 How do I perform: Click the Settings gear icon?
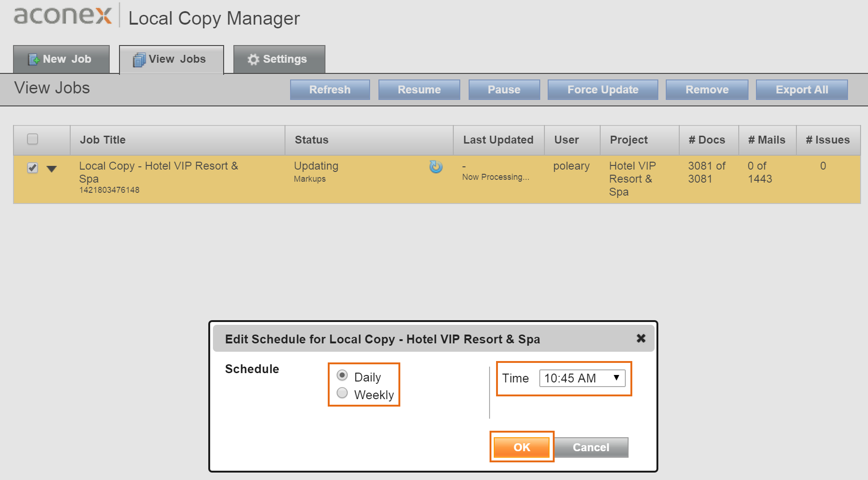click(253, 59)
